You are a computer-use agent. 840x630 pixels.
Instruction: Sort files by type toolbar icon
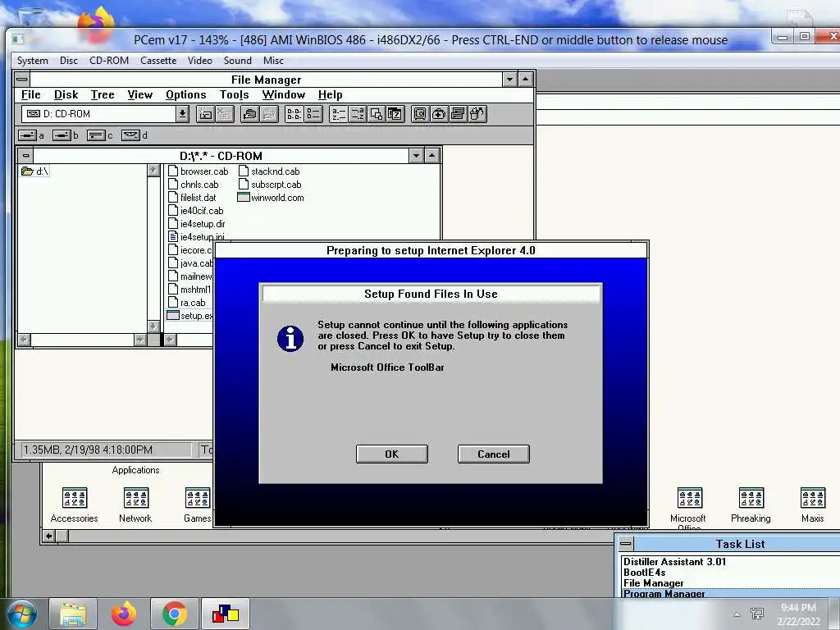358,114
